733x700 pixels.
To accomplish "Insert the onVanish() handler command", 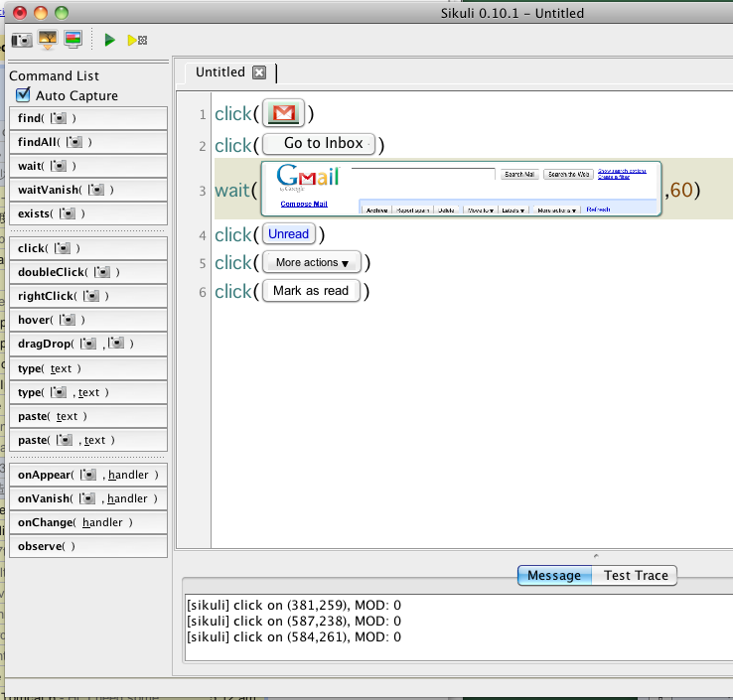I will click(88, 498).
